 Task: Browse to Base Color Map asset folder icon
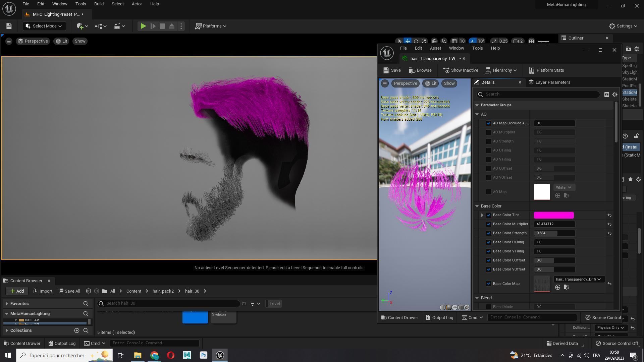pyautogui.click(x=567, y=287)
